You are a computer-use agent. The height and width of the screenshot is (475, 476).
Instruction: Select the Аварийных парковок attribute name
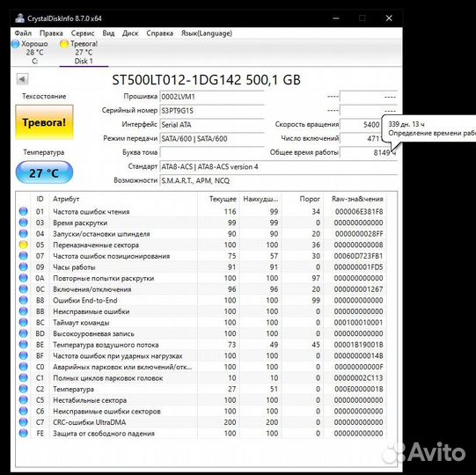122,367
